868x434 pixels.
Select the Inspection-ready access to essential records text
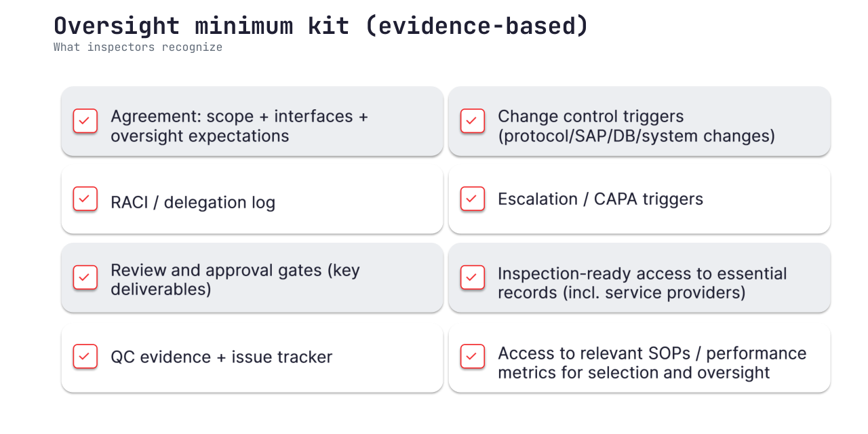pos(642,283)
